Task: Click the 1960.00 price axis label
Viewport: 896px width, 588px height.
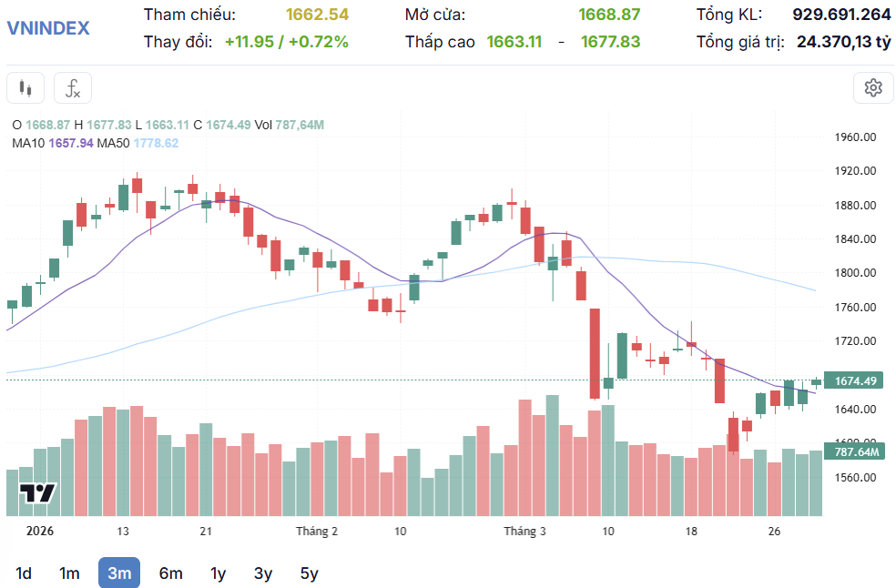Action: (855, 137)
